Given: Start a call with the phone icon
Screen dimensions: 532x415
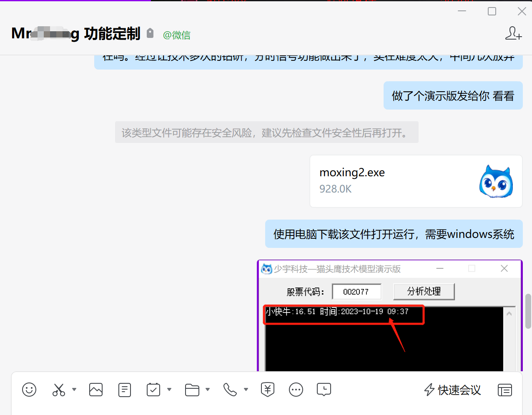Looking at the screenshot, I should tap(230, 390).
